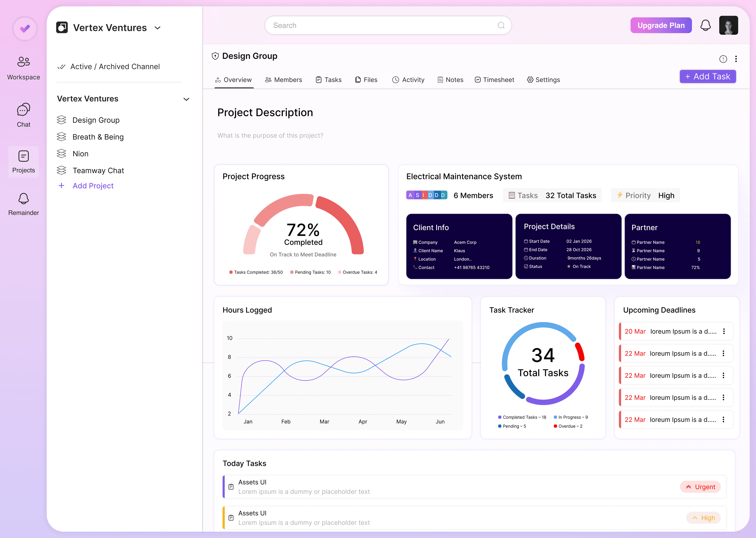
Task: Open the Settings tab
Action: [x=544, y=80]
